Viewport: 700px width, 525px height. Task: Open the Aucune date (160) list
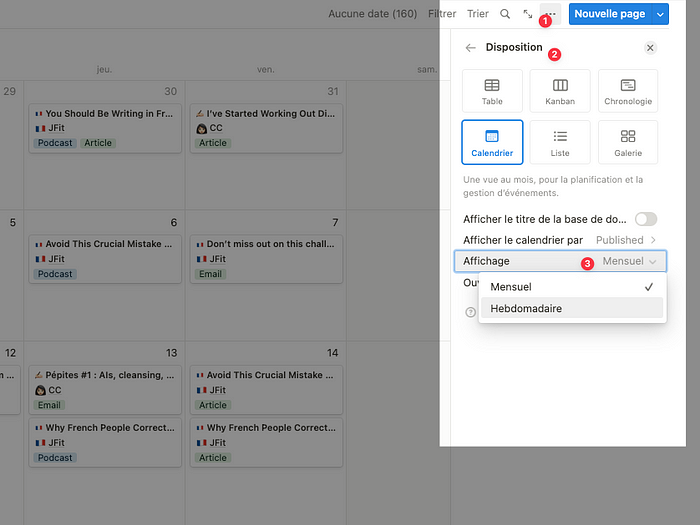click(373, 14)
